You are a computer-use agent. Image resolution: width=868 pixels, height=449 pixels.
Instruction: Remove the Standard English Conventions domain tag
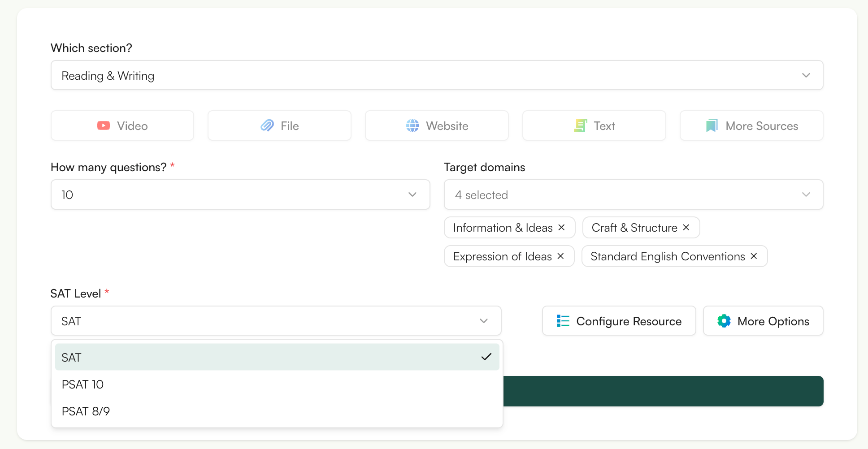pyautogui.click(x=754, y=256)
